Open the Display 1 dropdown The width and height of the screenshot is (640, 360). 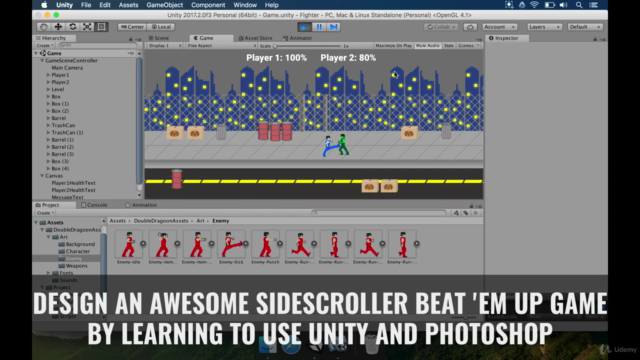165,46
